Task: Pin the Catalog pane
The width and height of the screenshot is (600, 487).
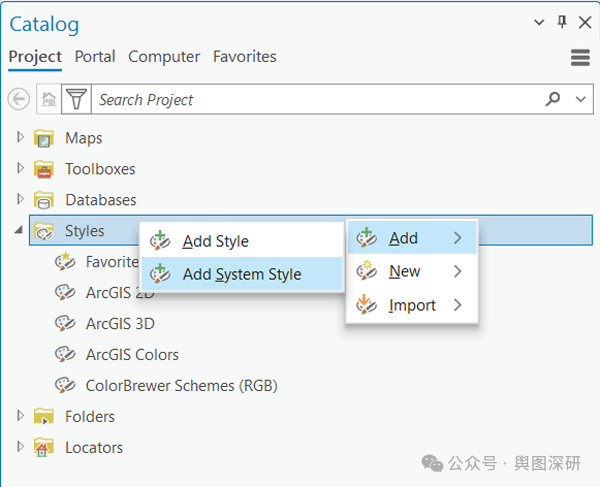Action: coord(562,22)
